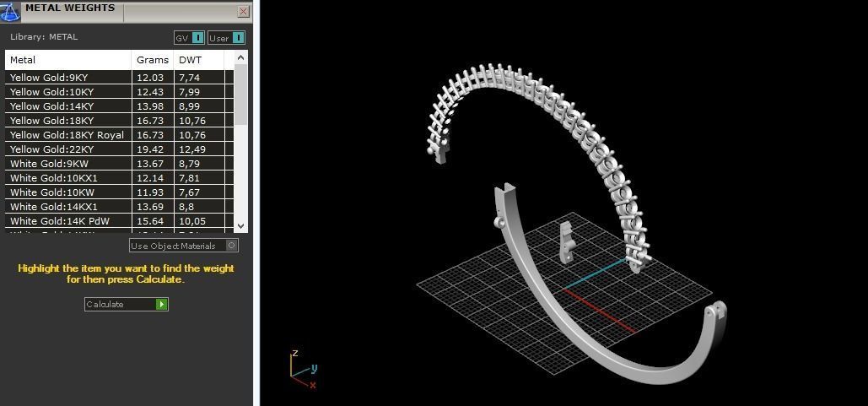Click DWT value 12,49
Viewport: 868px width, 406px height.
192,149
